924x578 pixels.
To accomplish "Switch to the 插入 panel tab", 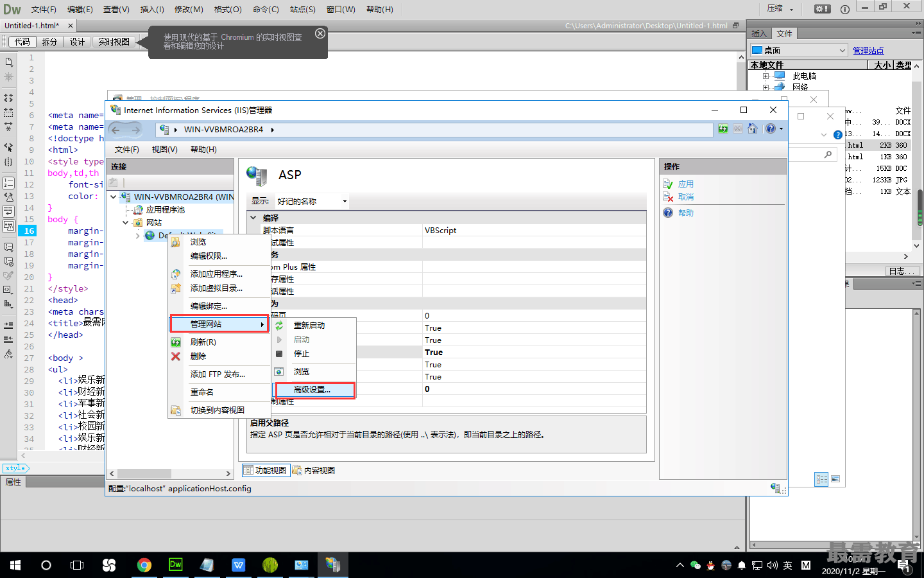I will click(x=759, y=33).
